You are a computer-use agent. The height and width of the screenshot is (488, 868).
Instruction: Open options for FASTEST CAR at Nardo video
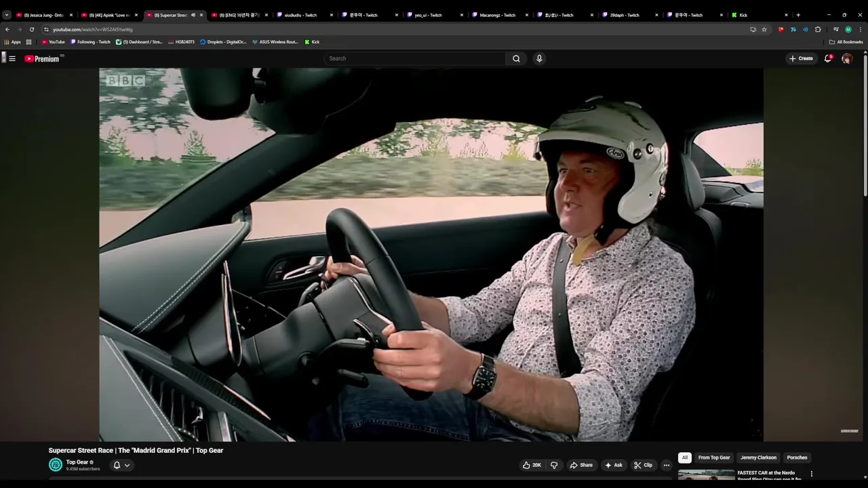[812, 474]
